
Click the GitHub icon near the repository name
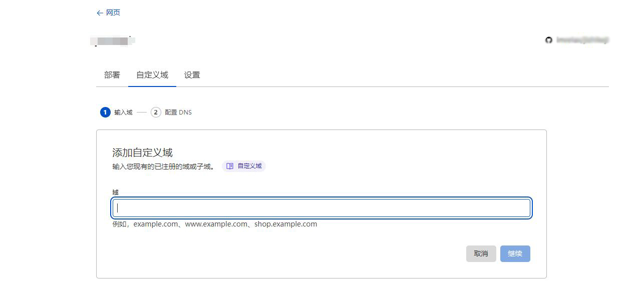click(x=549, y=40)
